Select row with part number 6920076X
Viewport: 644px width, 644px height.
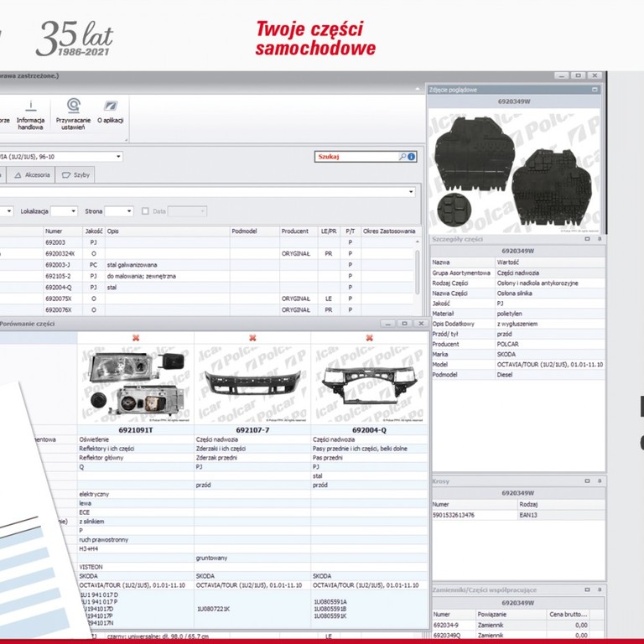click(x=207, y=309)
